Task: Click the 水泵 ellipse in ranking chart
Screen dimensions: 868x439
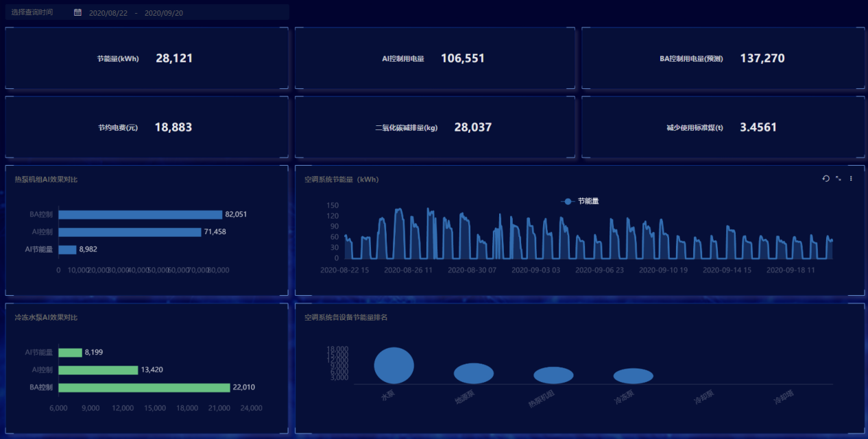Action: coord(394,365)
